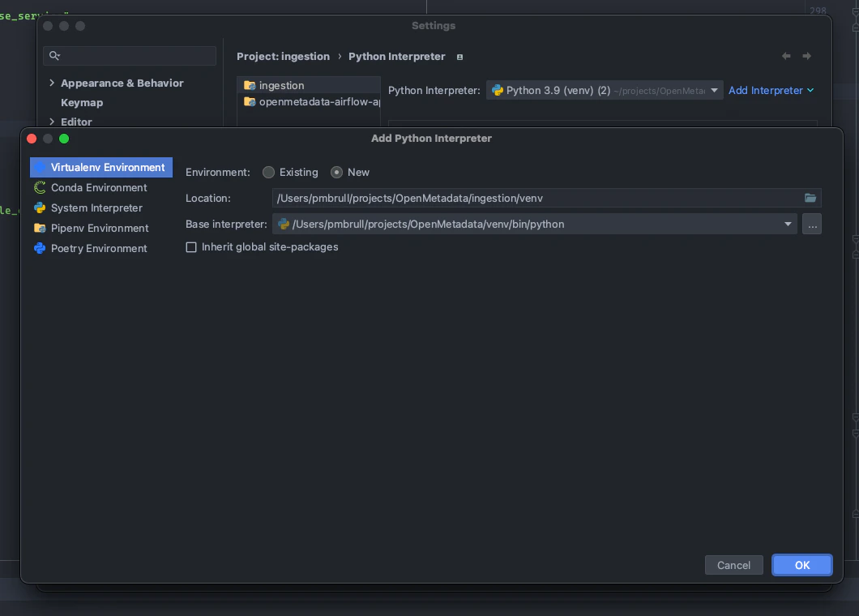Confirm with the OK button
Viewport: 859px width, 616px height.
point(801,565)
